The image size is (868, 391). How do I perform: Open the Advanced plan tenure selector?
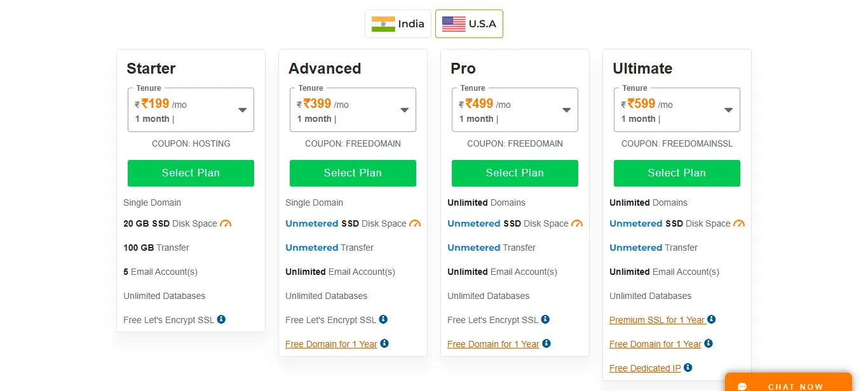tap(404, 109)
